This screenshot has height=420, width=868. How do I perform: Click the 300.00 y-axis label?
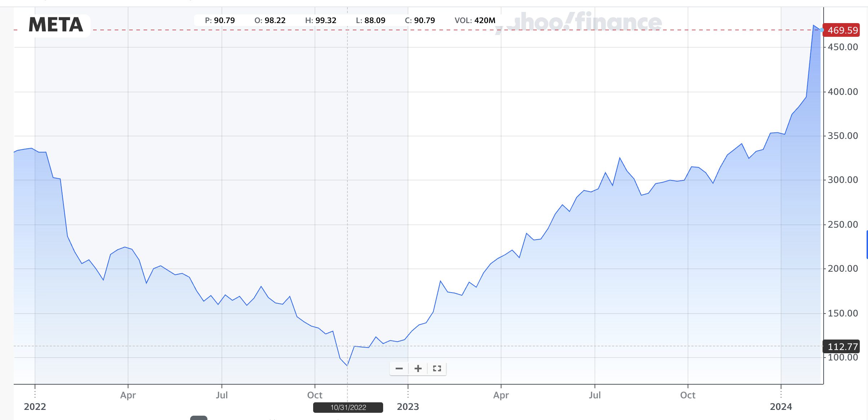tap(843, 180)
